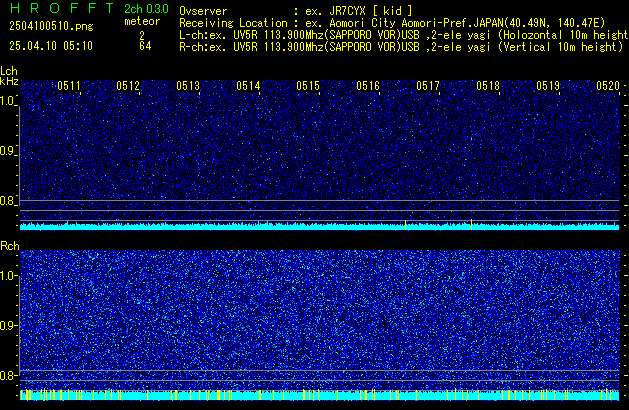Click the 0516 time marker
The height and width of the screenshot is (410, 629).
[368, 86]
